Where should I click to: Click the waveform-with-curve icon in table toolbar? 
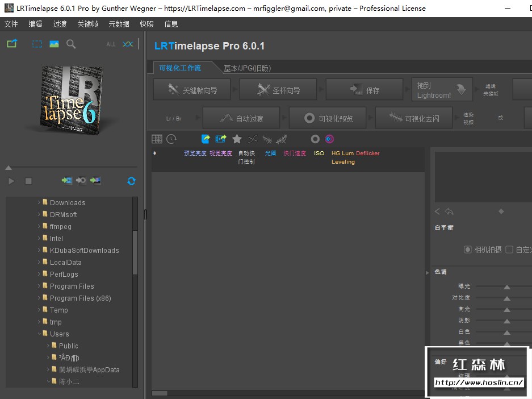pyautogui.click(x=281, y=139)
